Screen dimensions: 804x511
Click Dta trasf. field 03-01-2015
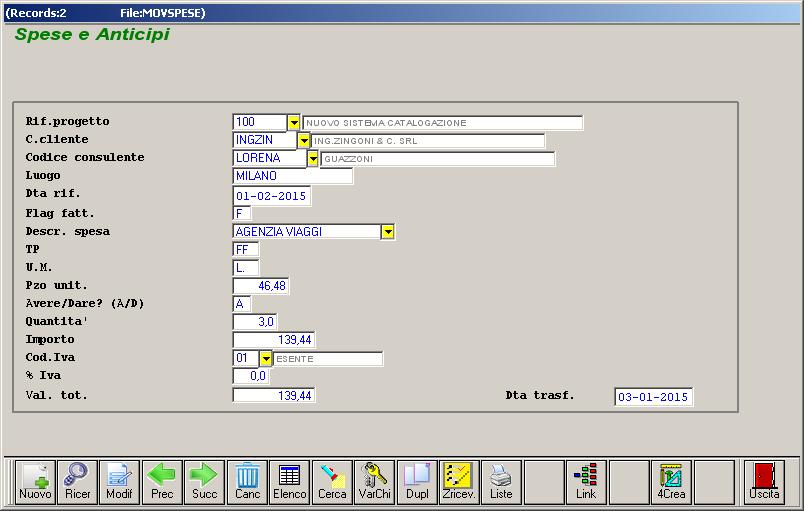[x=654, y=397]
